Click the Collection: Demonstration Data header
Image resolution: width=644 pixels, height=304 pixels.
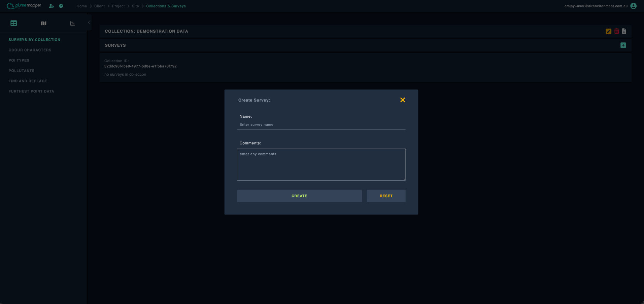tap(146, 31)
